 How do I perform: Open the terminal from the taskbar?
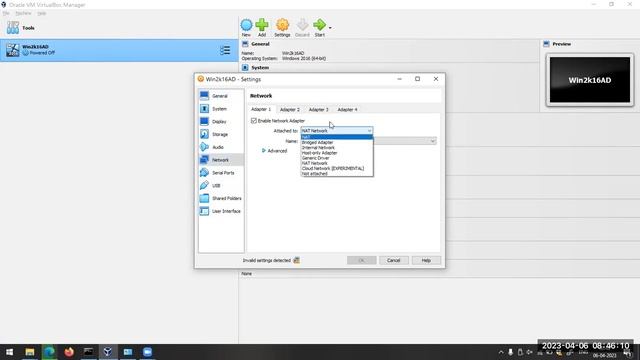[89, 352]
